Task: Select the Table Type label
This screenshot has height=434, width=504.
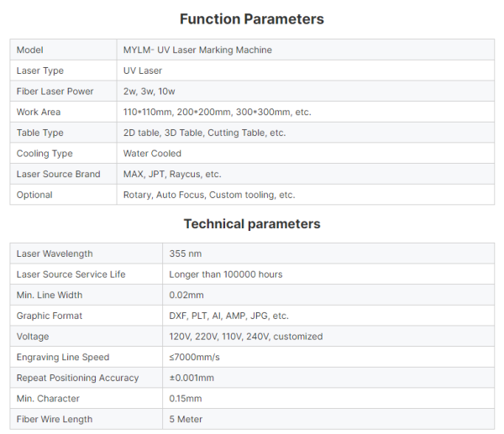Action: point(39,133)
